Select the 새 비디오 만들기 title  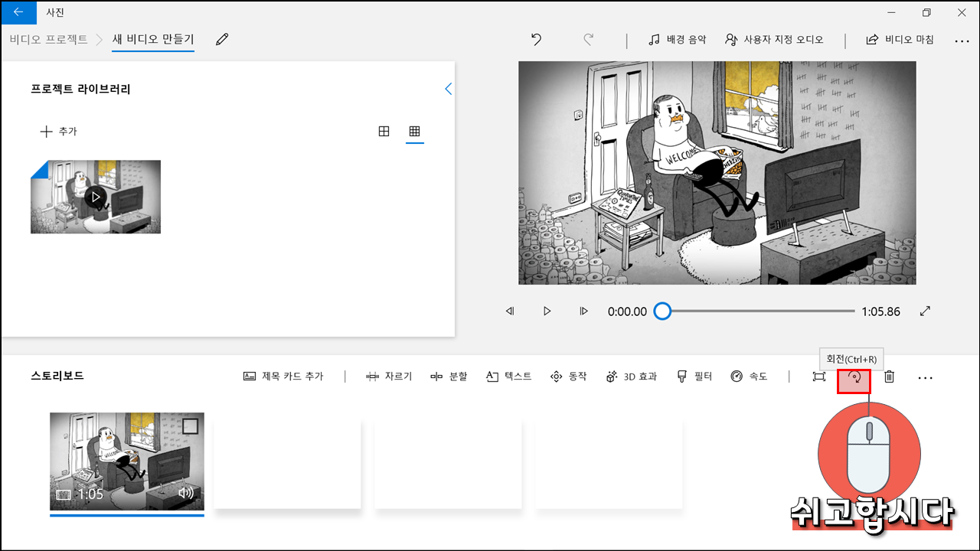click(153, 39)
